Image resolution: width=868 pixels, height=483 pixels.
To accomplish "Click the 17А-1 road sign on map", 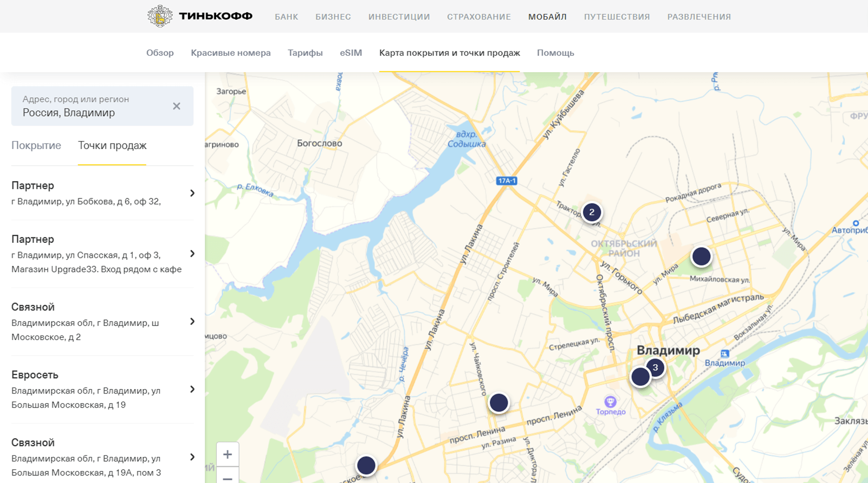I will [x=507, y=181].
